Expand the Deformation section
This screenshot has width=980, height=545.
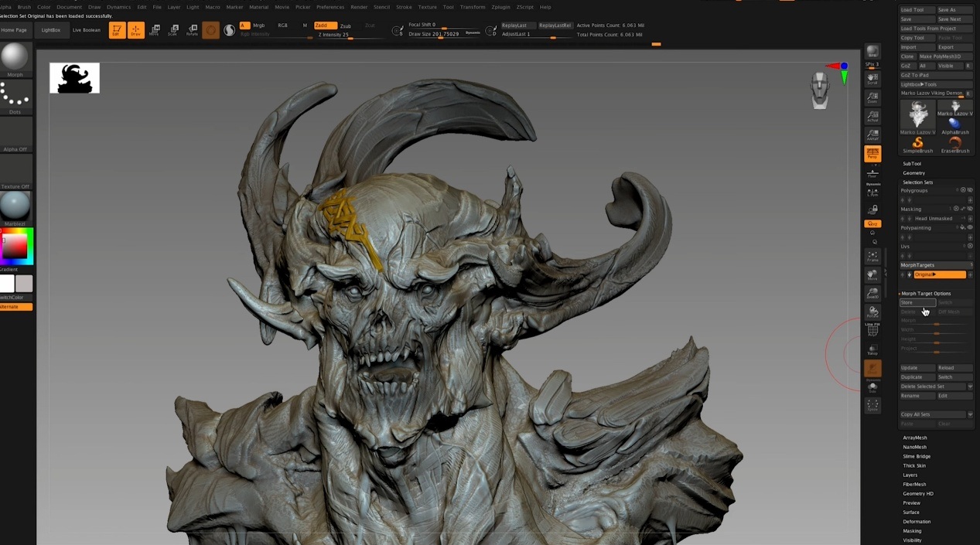pyautogui.click(x=917, y=522)
